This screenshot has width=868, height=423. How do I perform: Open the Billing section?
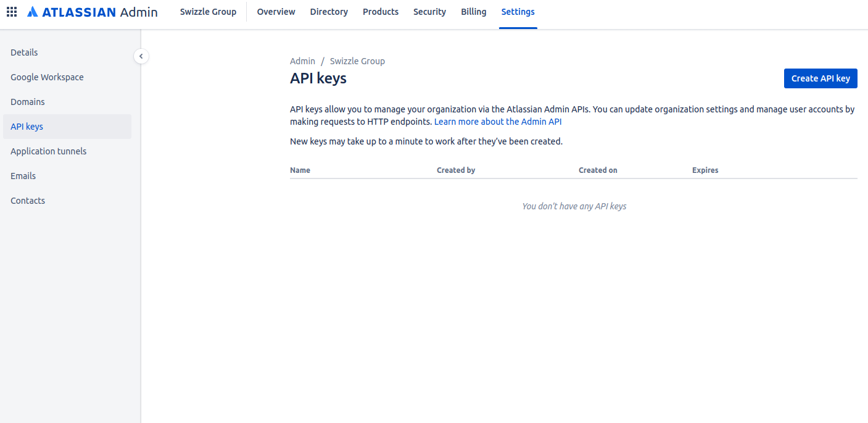pyautogui.click(x=473, y=11)
